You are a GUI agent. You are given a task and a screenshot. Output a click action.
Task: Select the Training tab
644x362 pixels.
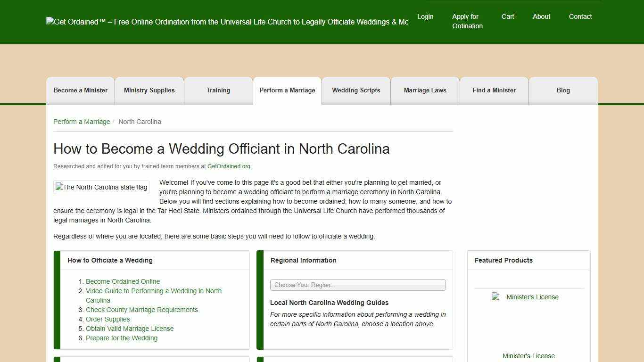click(218, 90)
